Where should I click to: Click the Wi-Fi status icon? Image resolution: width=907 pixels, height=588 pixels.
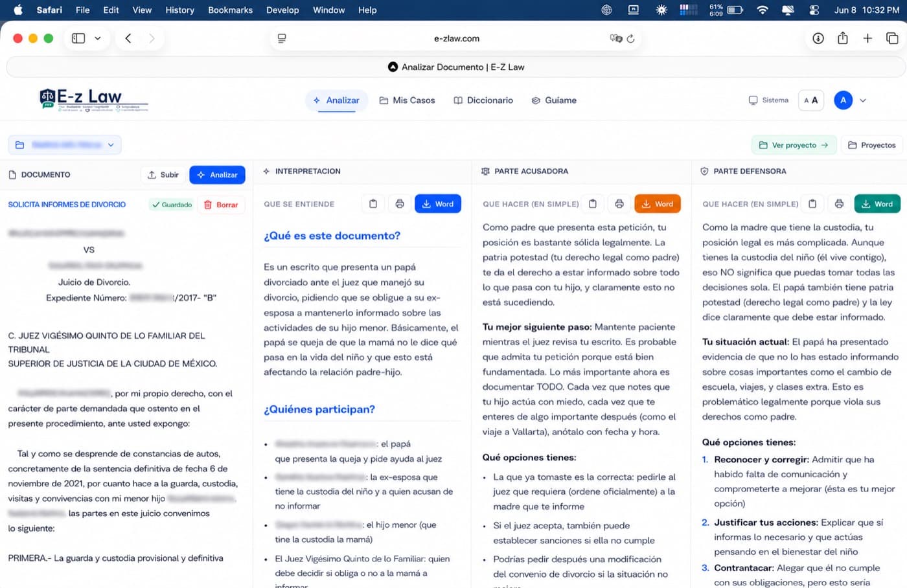click(763, 10)
